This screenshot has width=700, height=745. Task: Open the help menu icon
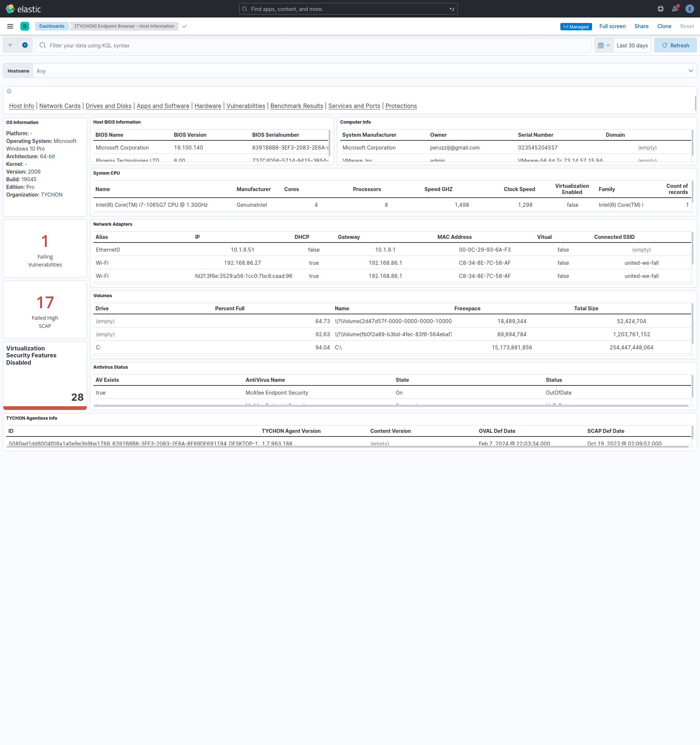pos(661,9)
